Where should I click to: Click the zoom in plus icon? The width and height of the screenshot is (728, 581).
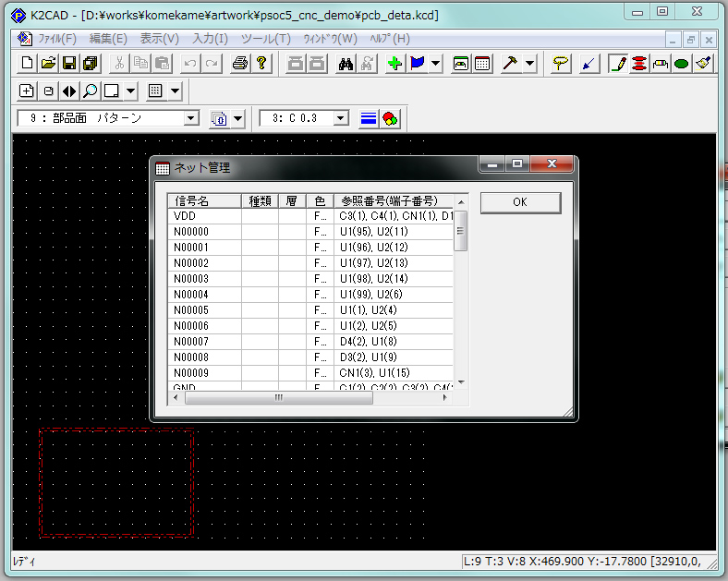click(27, 91)
